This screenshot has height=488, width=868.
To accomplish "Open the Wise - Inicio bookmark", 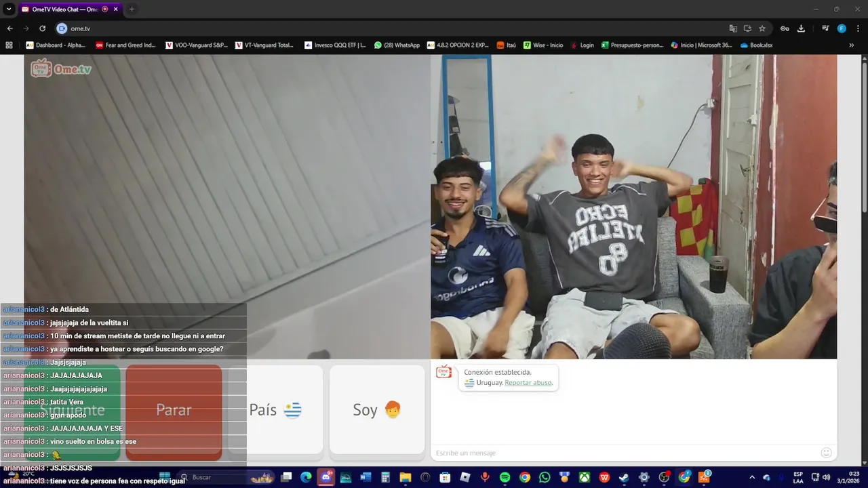I will click(543, 45).
